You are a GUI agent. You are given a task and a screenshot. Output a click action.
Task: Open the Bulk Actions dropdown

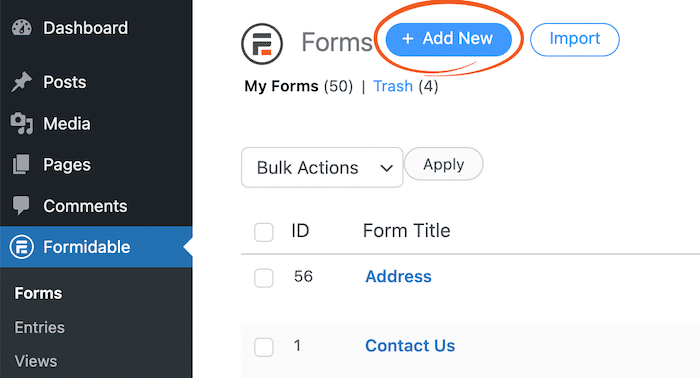pos(322,167)
